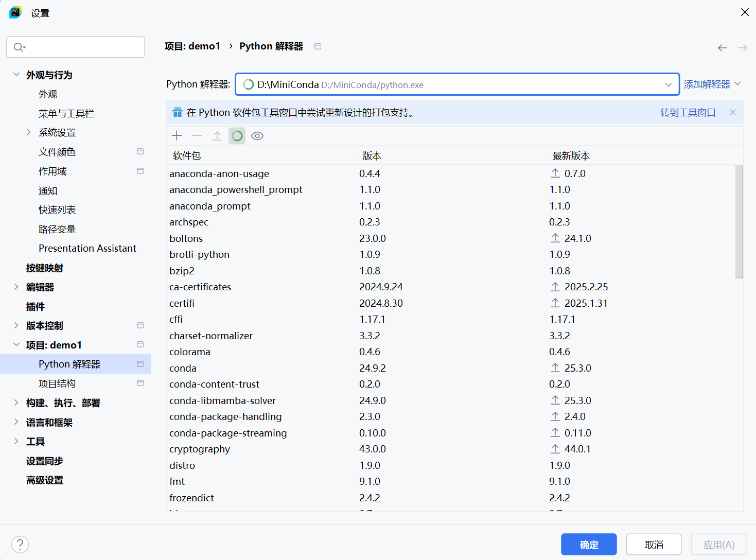Expand the 版本控制 tree node
756x560 pixels.
click(16, 325)
